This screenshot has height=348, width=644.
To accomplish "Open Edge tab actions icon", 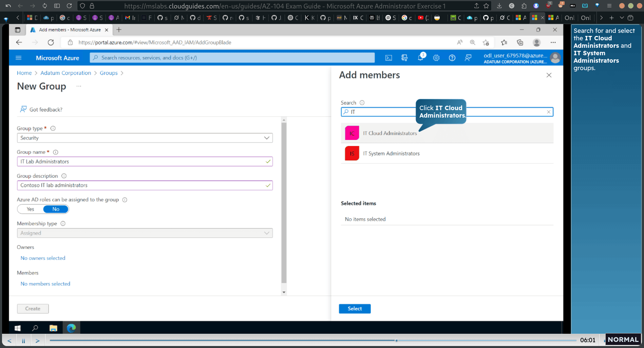I will pyautogui.click(x=18, y=30).
